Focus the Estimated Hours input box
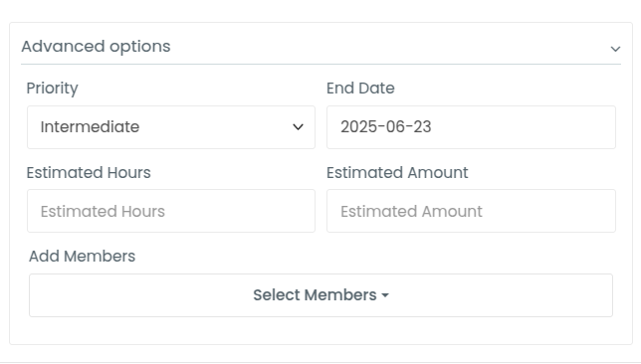Viewport: 641px width, 364px height. (171, 211)
